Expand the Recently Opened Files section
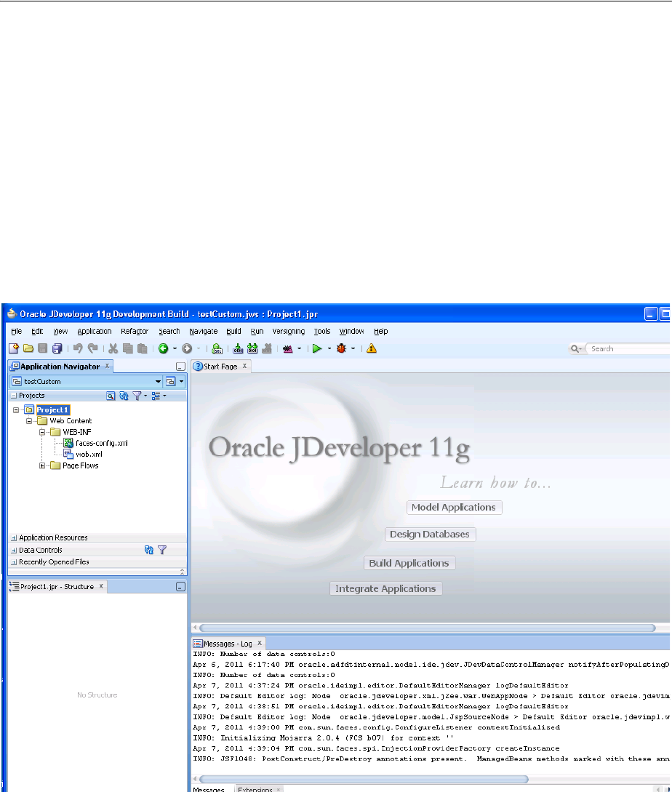672x792 pixels. tap(14, 563)
